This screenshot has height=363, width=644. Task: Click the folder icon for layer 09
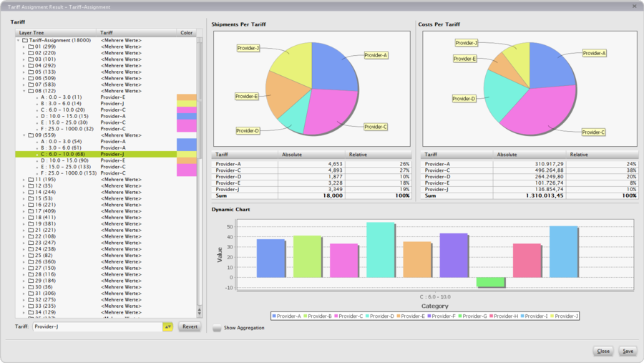click(31, 135)
